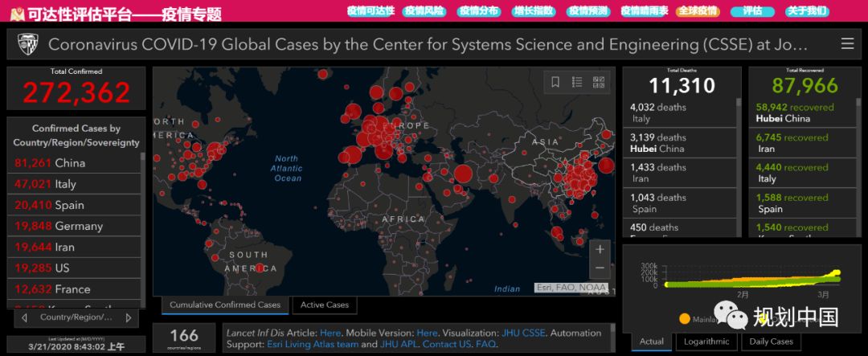This screenshot has height=356, width=868.
Task: Select the Actual chart tab
Action: 652,342
